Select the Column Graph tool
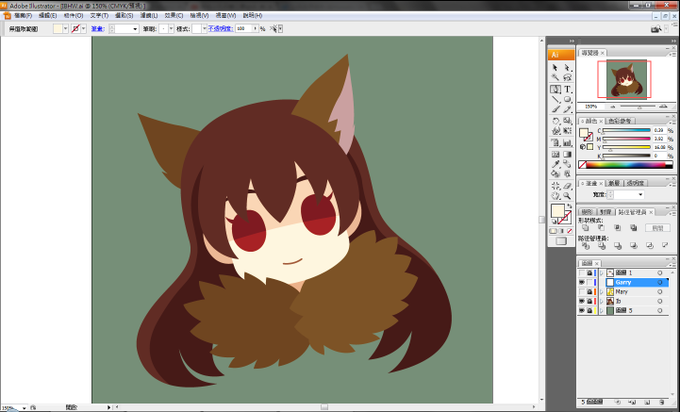680x412 pixels. [567, 142]
